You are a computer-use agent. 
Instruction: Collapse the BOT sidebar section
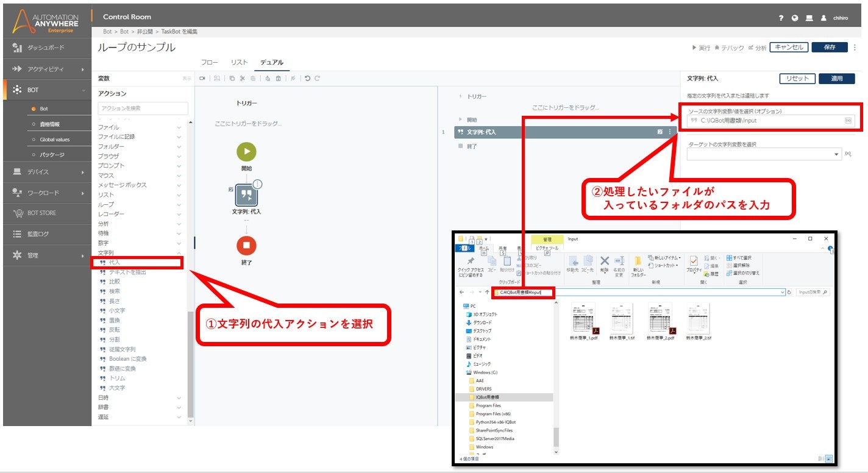click(46, 90)
